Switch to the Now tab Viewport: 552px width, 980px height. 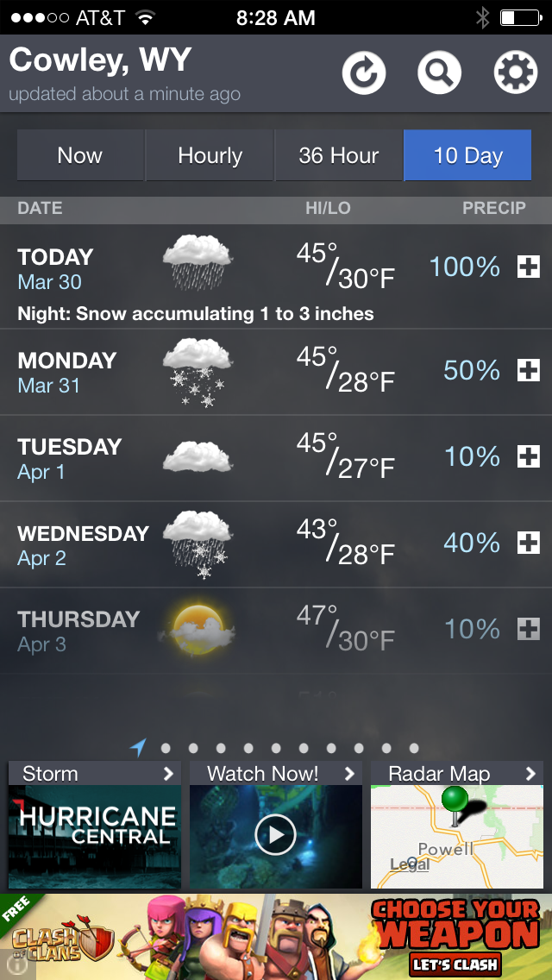tap(80, 155)
